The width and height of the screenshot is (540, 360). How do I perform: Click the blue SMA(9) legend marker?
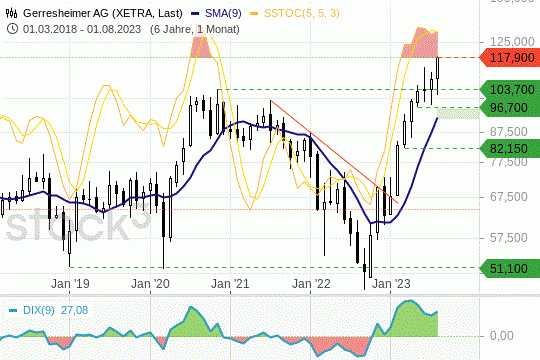tap(195, 14)
